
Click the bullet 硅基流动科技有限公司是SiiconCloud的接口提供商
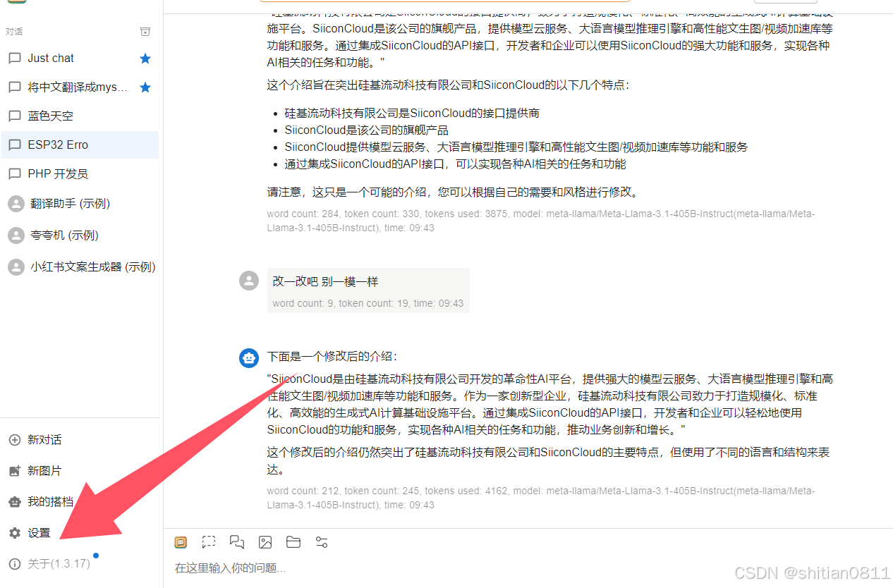pos(412,113)
